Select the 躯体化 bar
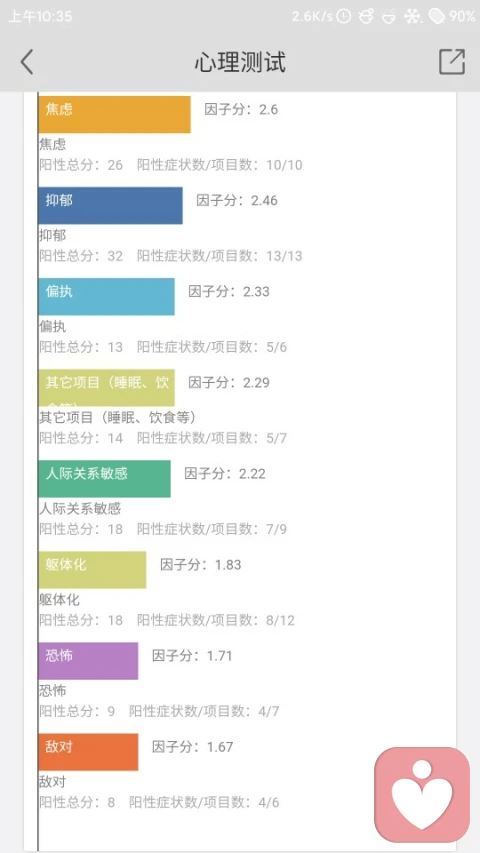This screenshot has width=480, height=853. point(93,570)
